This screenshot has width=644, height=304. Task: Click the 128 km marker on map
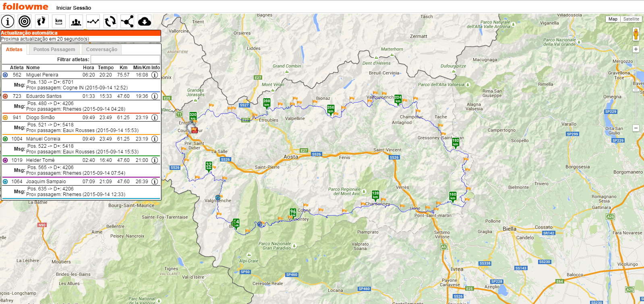pyautogui.click(x=375, y=195)
